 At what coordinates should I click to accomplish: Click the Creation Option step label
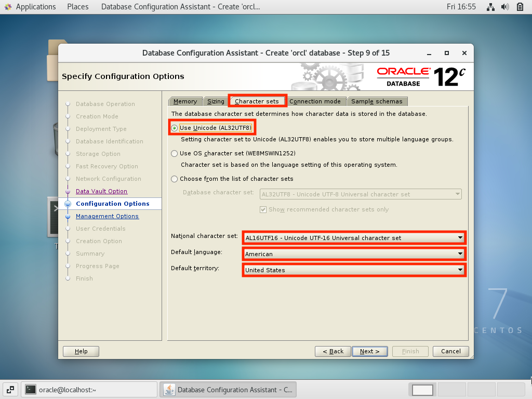[99, 241]
